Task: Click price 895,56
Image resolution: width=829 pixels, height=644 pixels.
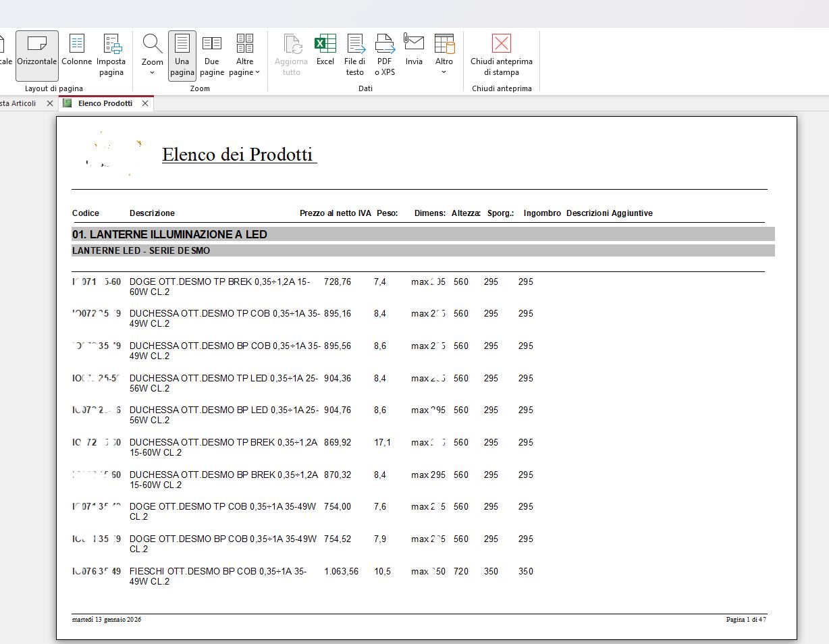Action: [x=338, y=346]
